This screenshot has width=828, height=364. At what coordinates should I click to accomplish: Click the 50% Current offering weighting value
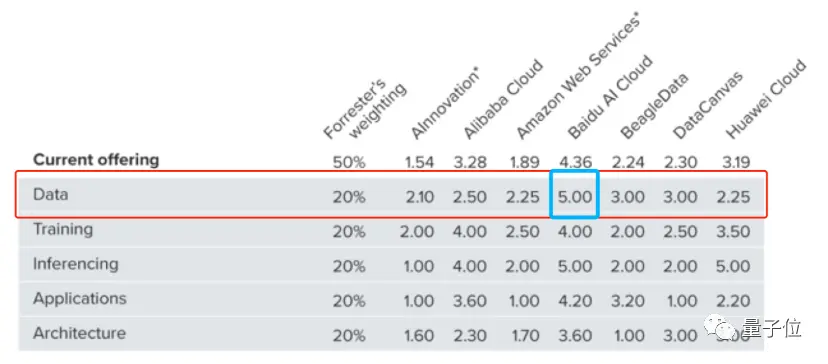pos(349,162)
